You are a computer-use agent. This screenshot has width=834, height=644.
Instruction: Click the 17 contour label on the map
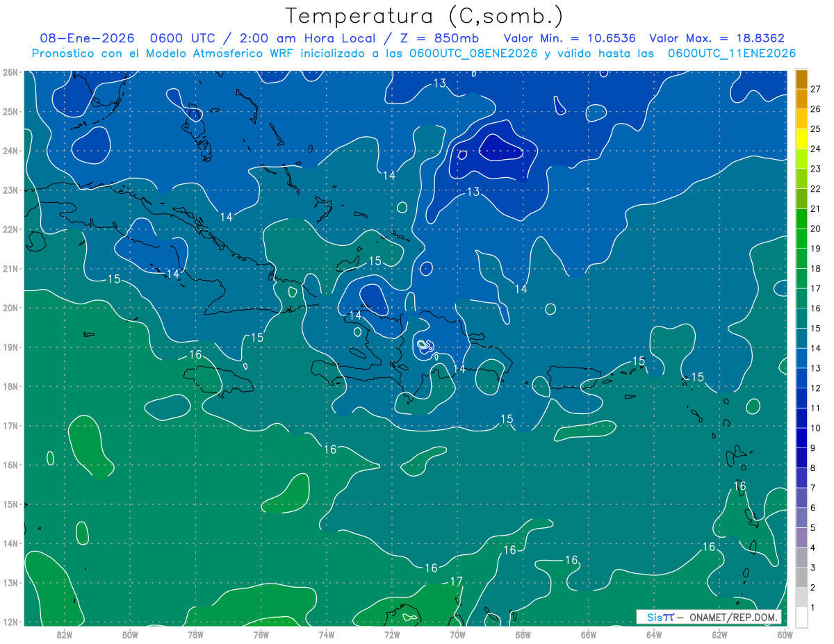click(x=456, y=581)
